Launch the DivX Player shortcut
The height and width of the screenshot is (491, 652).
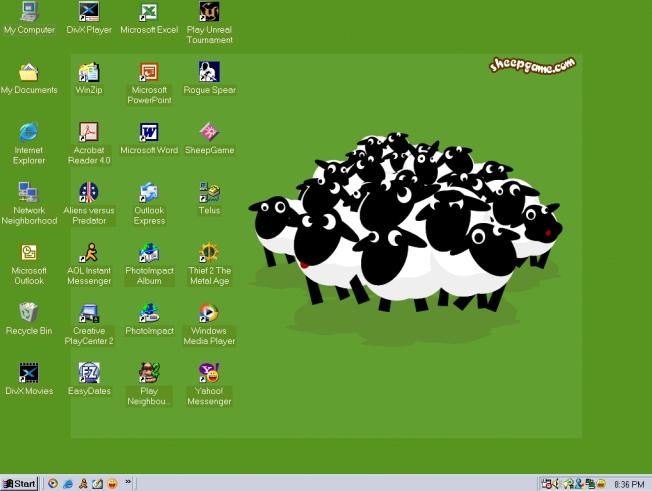click(89, 19)
